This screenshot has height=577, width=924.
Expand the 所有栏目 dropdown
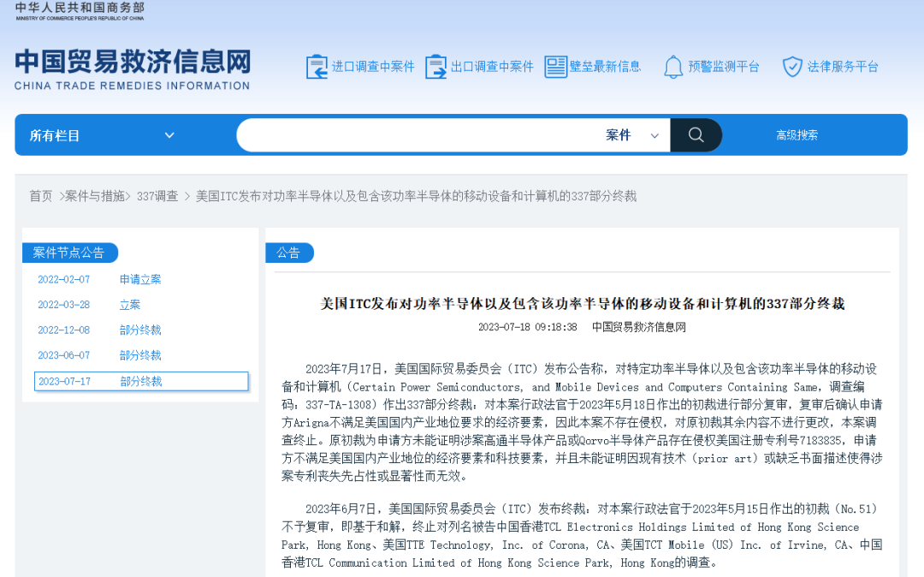coord(102,135)
